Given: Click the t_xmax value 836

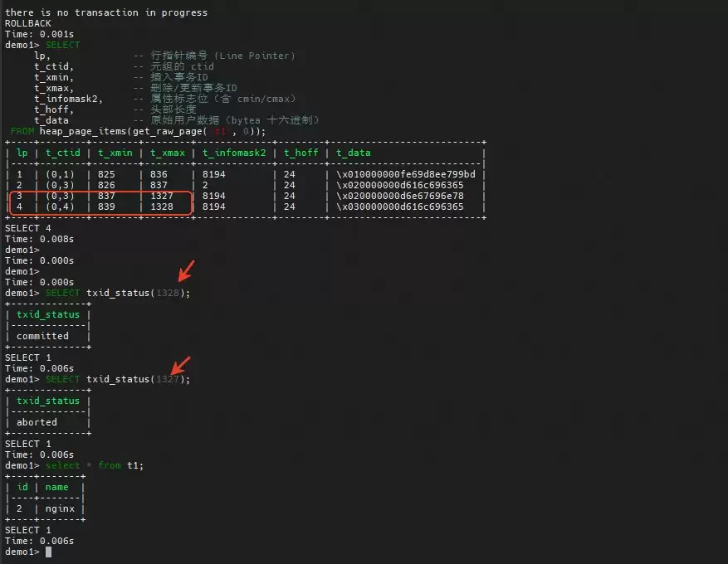Looking at the screenshot, I should click(x=159, y=174).
